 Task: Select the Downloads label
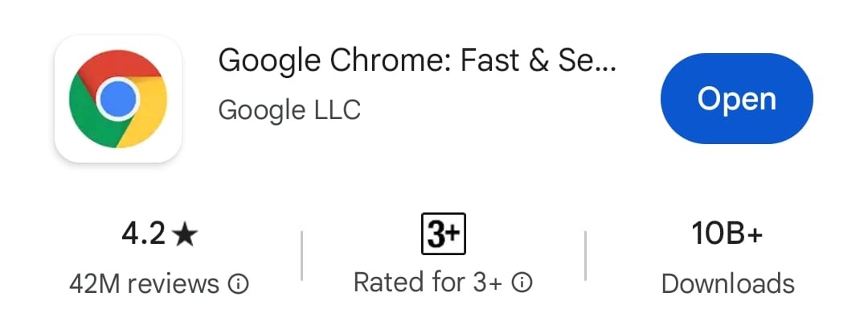tap(728, 284)
